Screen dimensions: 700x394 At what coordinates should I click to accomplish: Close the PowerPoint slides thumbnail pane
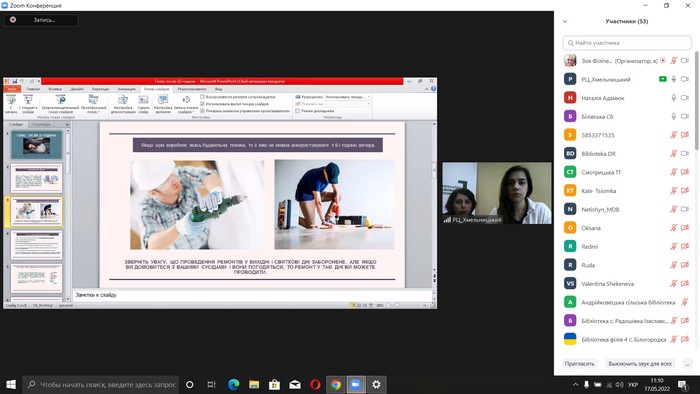pyautogui.click(x=68, y=124)
